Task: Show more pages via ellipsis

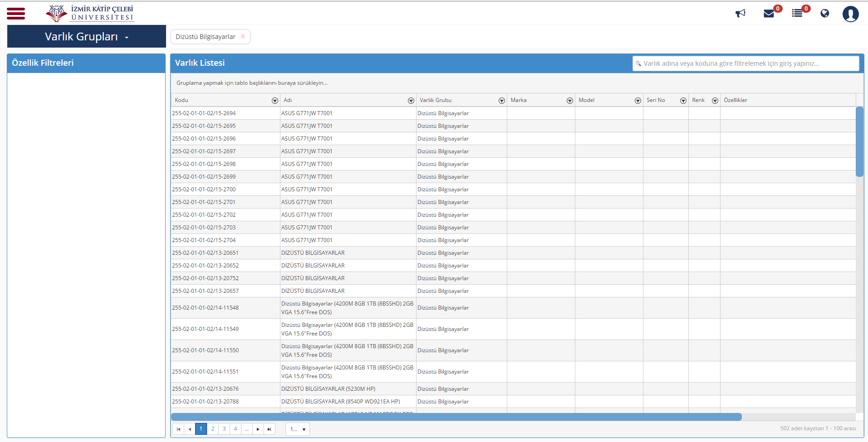Action: tap(247, 429)
